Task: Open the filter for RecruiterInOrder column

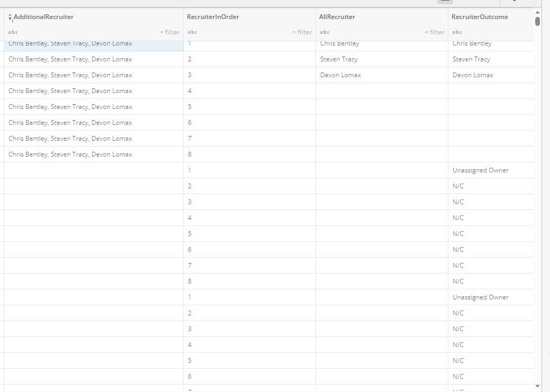Action: click(x=302, y=32)
